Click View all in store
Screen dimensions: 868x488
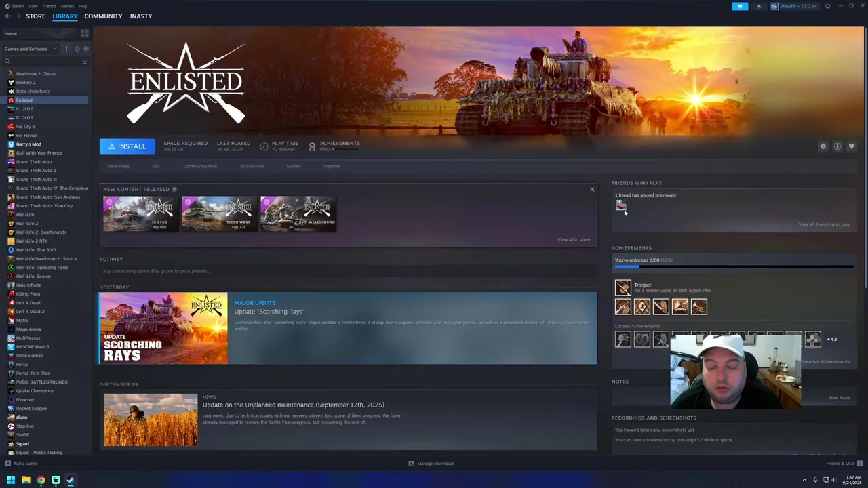coord(574,239)
